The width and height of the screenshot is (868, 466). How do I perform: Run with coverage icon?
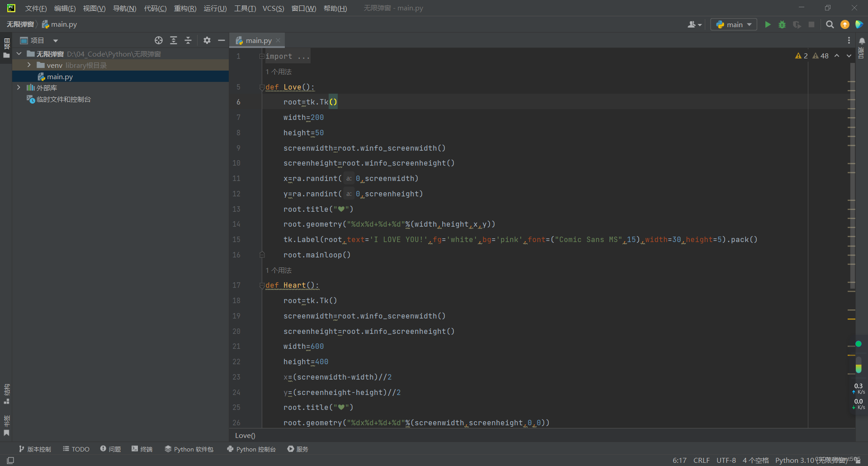797,24
